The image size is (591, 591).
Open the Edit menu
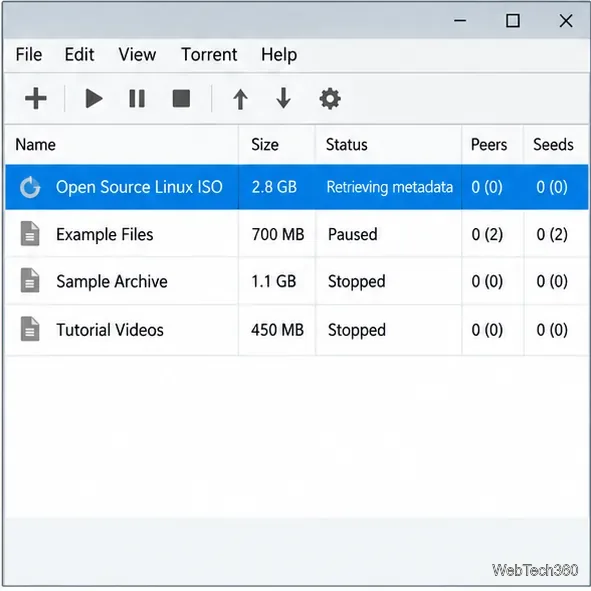[79, 55]
